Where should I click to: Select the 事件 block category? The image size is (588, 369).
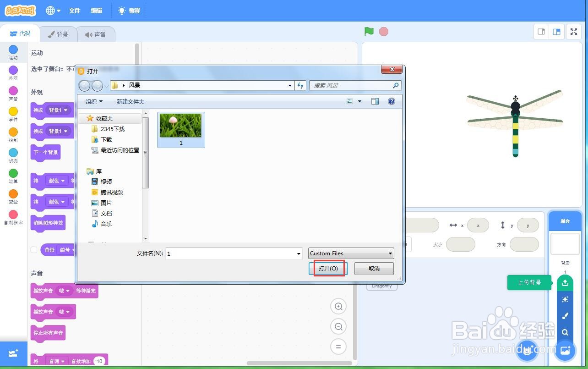click(13, 114)
